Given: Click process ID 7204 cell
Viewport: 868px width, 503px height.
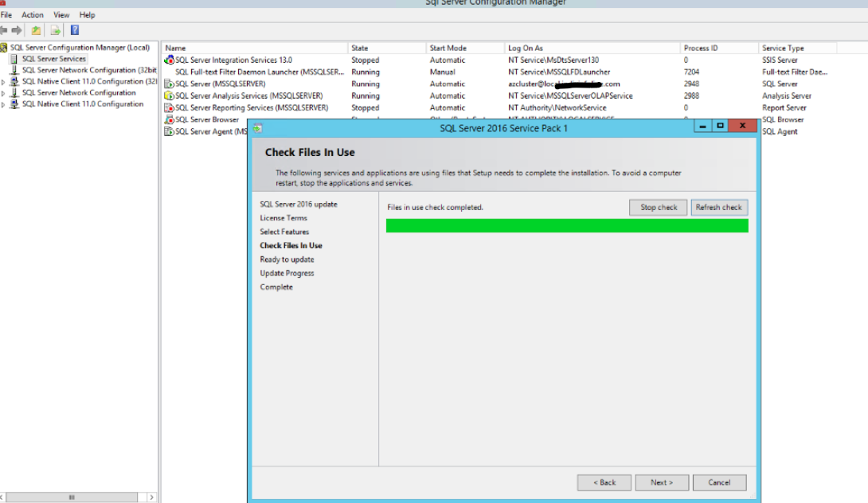Looking at the screenshot, I should (x=691, y=72).
